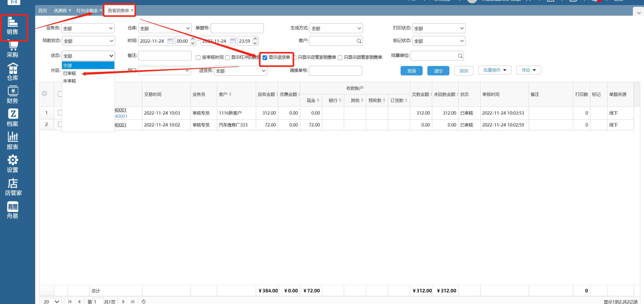Refresh the table with the reload icon

(x=144, y=301)
